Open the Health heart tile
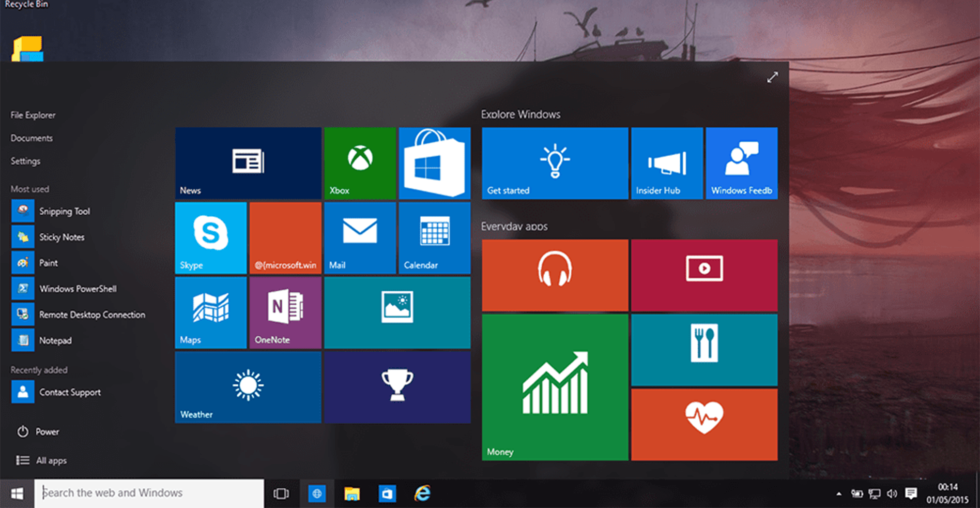Image resolution: width=980 pixels, height=508 pixels. tap(705, 425)
